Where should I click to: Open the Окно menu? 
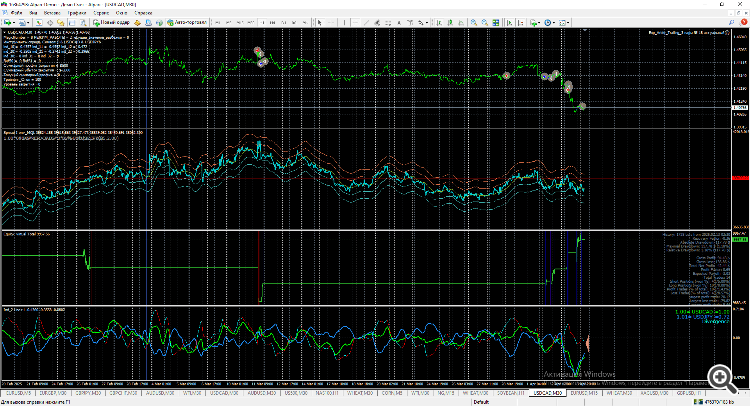(121, 13)
